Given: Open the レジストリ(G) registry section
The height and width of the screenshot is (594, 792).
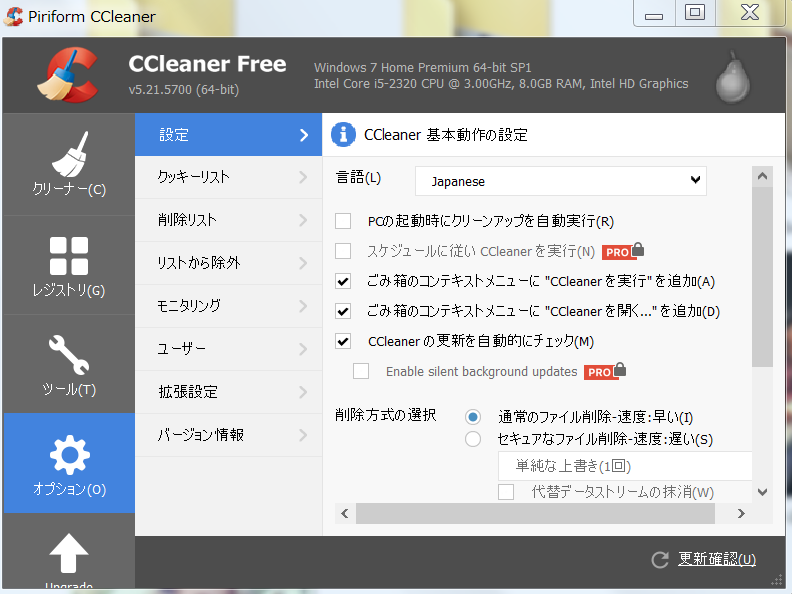Looking at the screenshot, I should coord(69,266).
